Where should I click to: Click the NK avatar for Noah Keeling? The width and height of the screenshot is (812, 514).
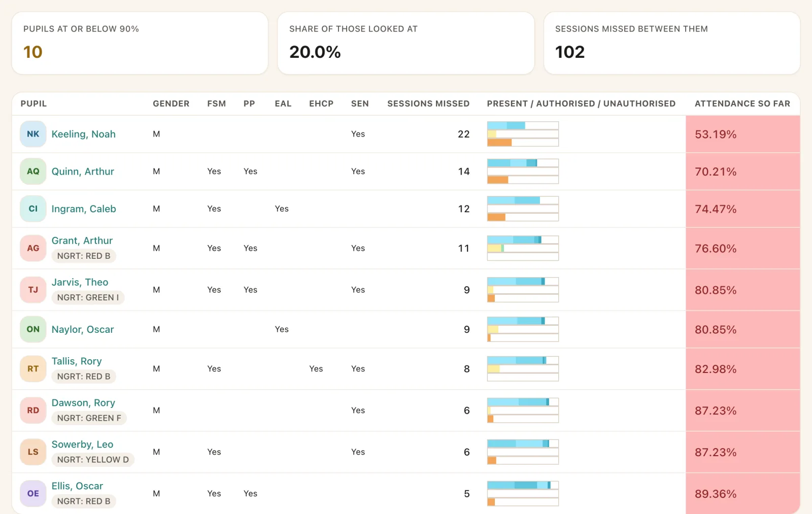[33, 134]
